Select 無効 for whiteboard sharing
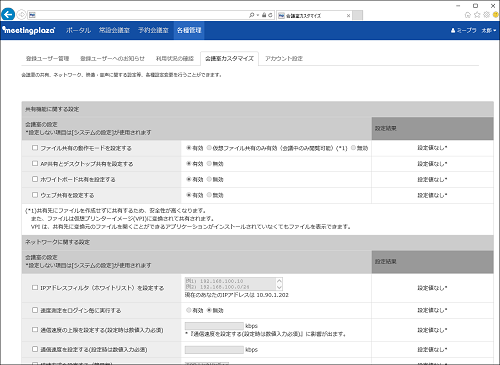 [x=209, y=179]
